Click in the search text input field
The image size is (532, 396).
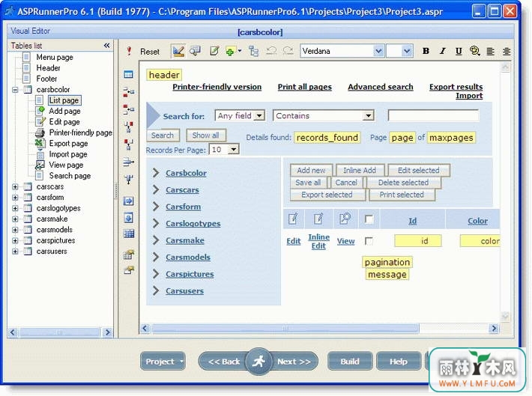coord(433,115)
